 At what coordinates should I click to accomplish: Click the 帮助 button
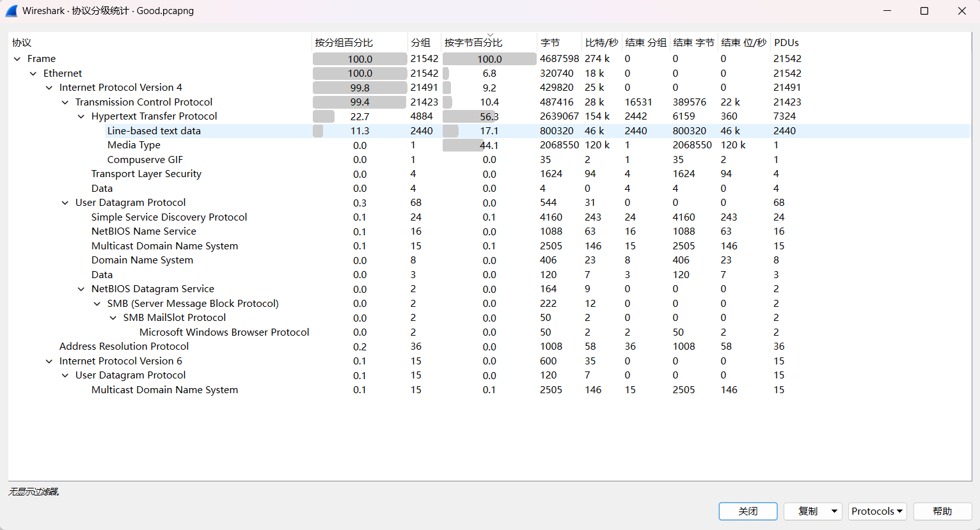[942, 511]
